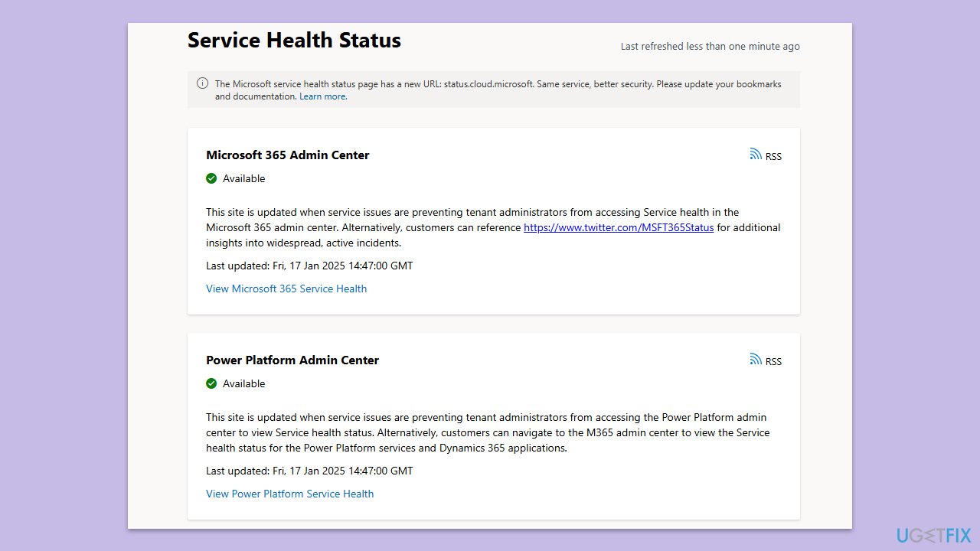
Task: Click the green Available checkmark under Microsoft 365 Admin Center
Action: pyautogui.click(x=211, y=178)
